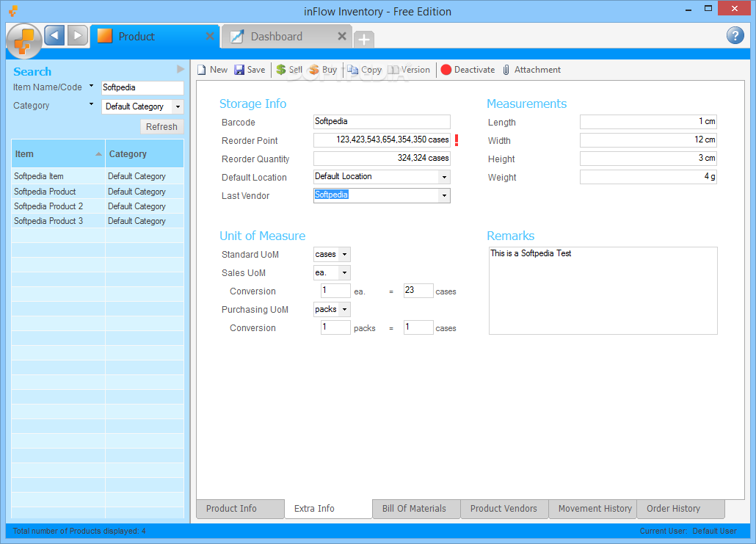Screen dimensions: 756x544
Task: Expand the Default Location dropdown
Action: pyautogui.click(x=444, y=177)
